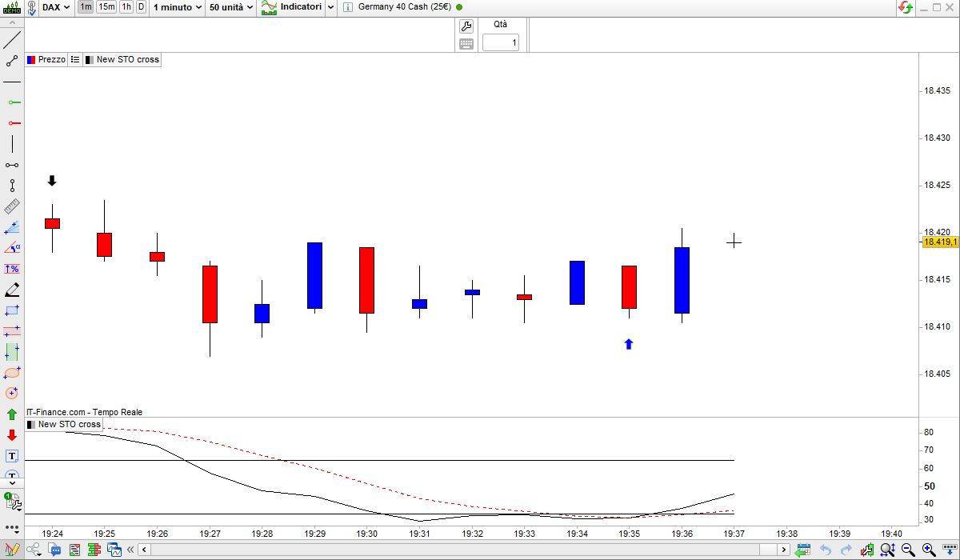This screenshot has height=560, width=960.
Task: Select the rectangle drawing tool
Action: pyautogui.click(x=12, y=310)
